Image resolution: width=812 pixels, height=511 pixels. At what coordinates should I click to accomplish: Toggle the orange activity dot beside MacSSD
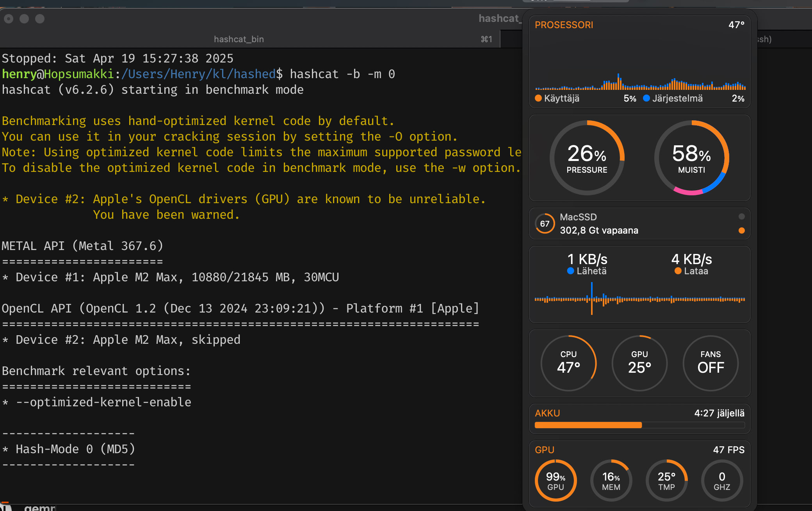741,231
